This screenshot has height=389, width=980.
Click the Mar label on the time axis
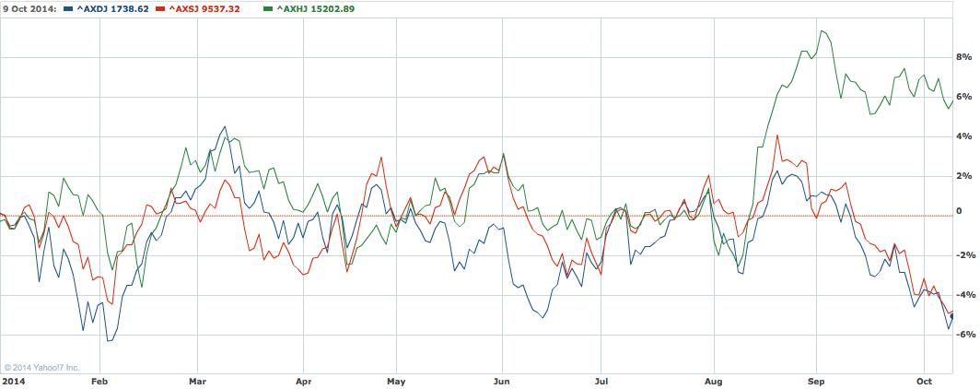[197, 380]
